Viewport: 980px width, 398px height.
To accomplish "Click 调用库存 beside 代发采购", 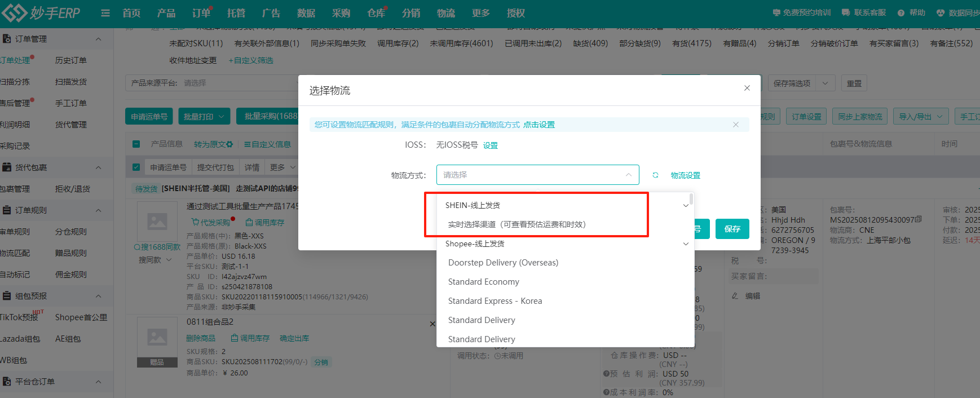I will click(x=264, y=223).
